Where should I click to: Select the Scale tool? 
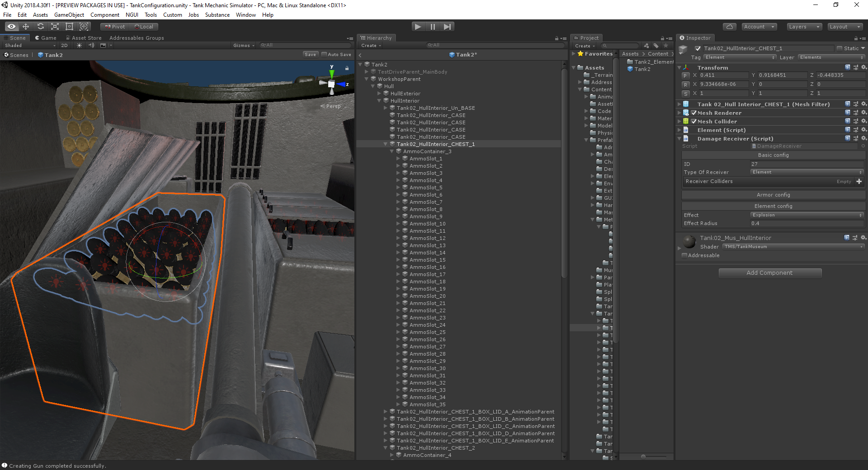[x=55, y=27]
